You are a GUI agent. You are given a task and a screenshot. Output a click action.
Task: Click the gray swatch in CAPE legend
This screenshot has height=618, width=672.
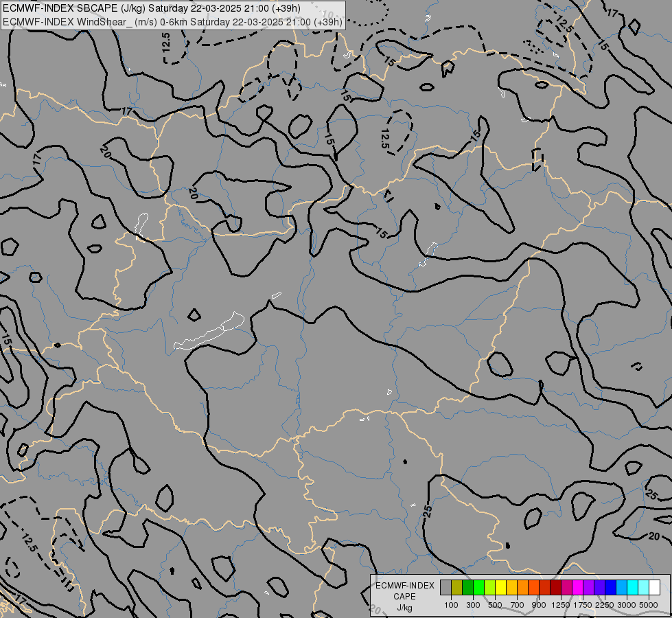pos(445,588)
